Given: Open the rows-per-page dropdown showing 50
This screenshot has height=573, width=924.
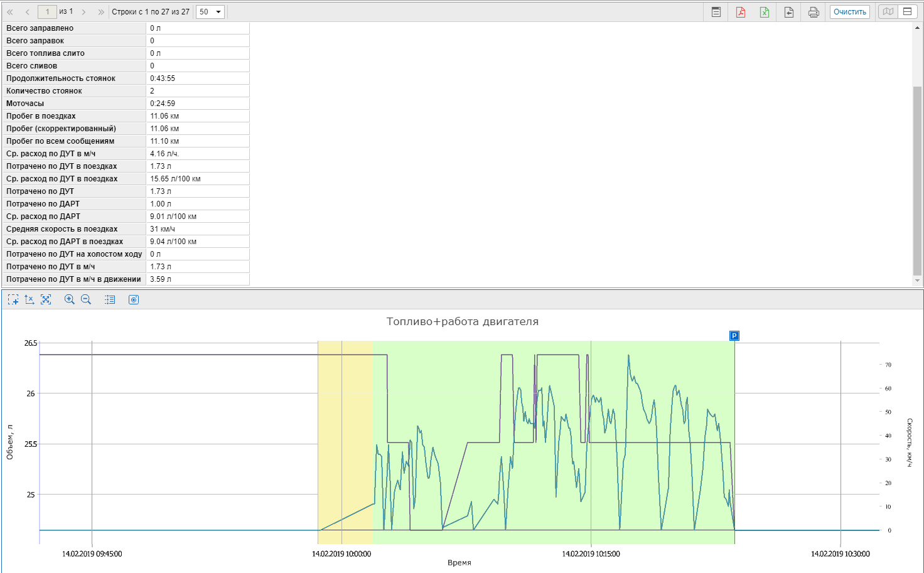Looking at the screenshot, I should 210,12.
